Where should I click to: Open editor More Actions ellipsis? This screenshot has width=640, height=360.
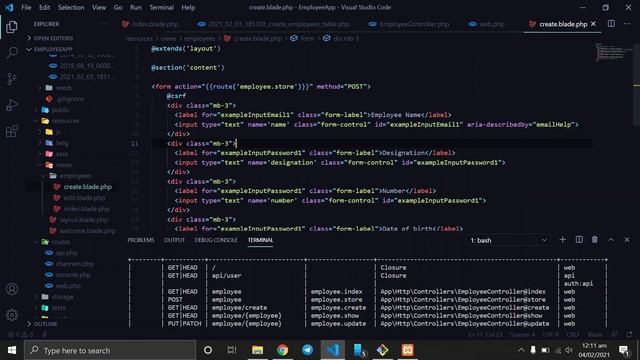tap(627, 24)
